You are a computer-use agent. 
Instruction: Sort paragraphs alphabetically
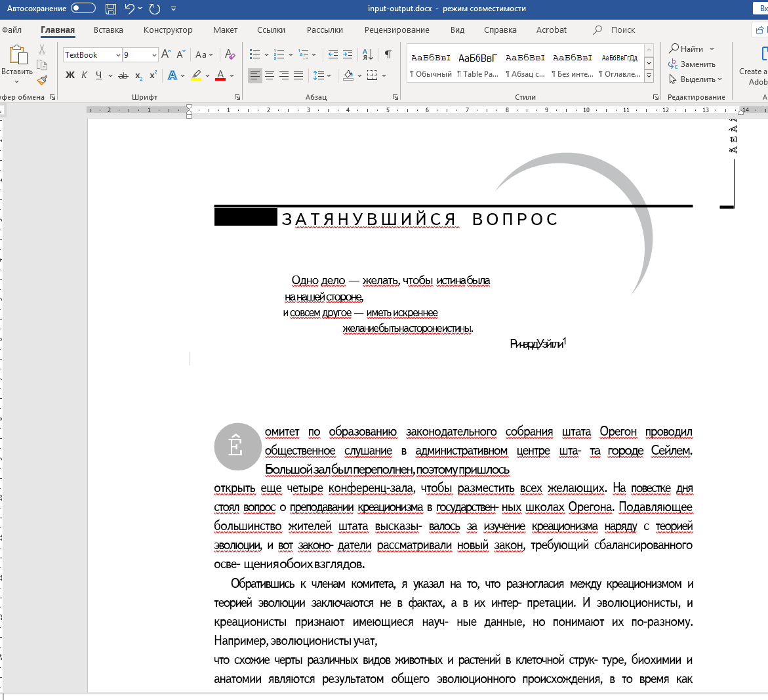click(368, 54)
